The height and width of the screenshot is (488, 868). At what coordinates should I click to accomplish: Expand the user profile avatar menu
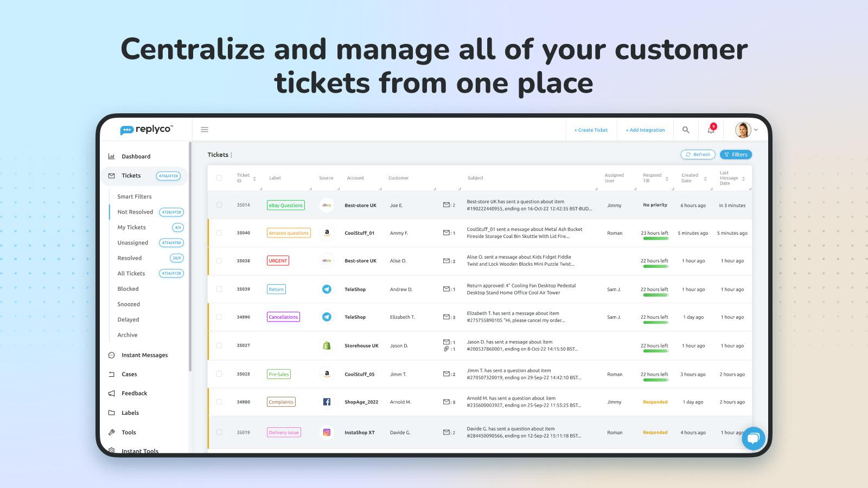pos(743,130)
